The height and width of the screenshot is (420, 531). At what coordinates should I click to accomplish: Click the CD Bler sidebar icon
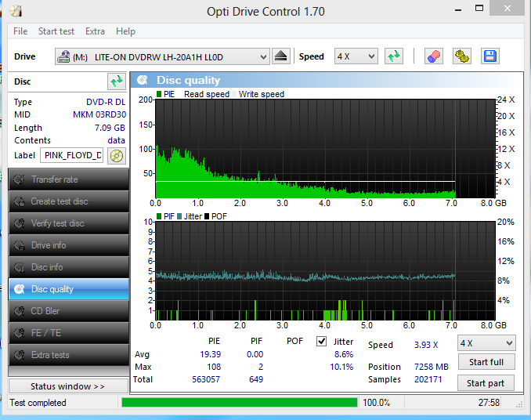pos(20,311)
